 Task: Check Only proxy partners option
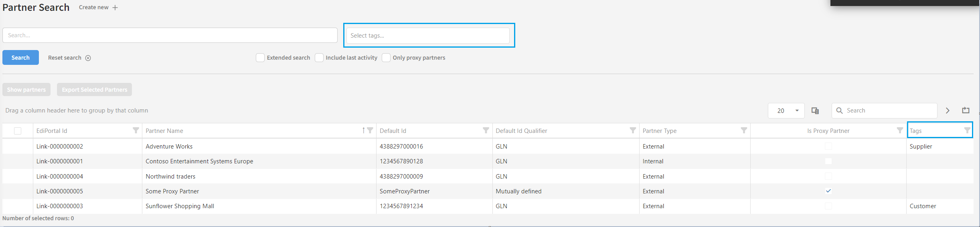(x=386, y=58)
